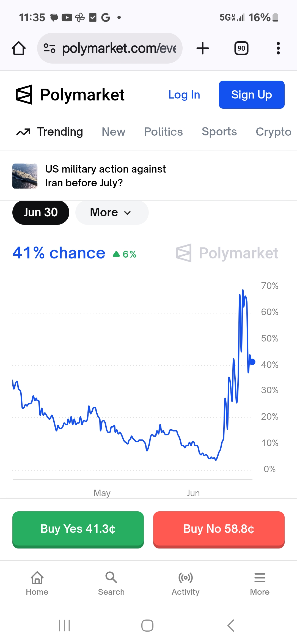297x644 pixels.
Task: Click the Sign Up button
Action: 252,95
